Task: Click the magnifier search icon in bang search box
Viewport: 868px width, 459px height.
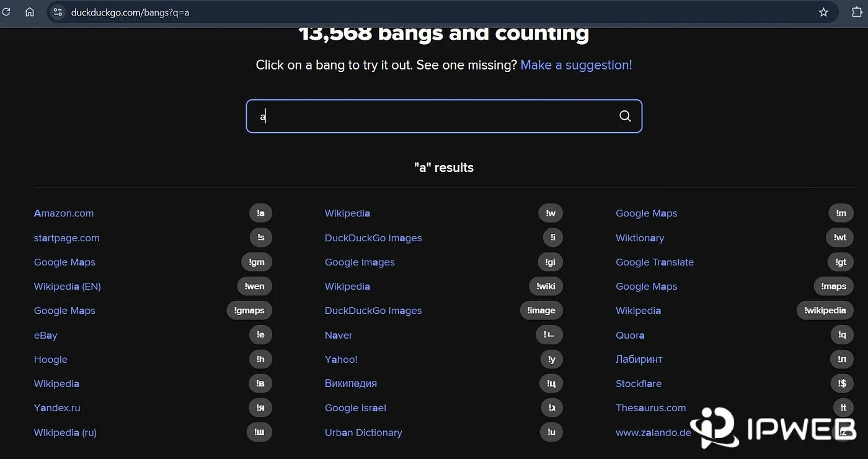Action: [625, 116]
